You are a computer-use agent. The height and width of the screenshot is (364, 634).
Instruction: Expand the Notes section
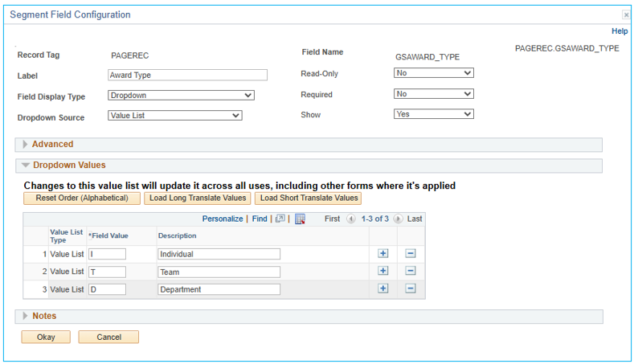coord(25,316)
